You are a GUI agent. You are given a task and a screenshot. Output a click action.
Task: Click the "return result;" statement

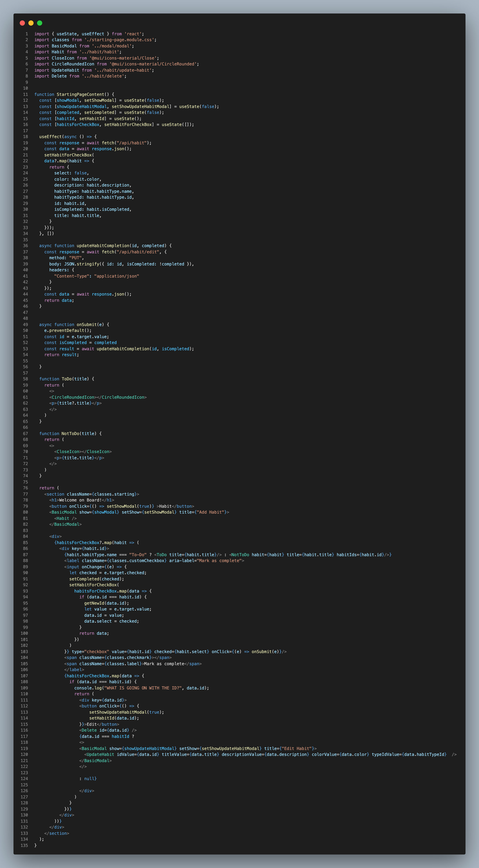coord(62,355)
